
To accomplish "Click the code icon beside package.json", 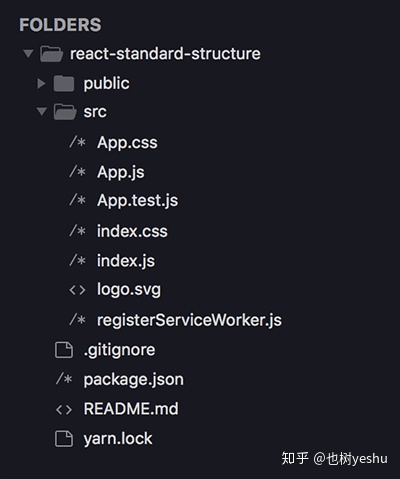I will click(x=64, y=379).
